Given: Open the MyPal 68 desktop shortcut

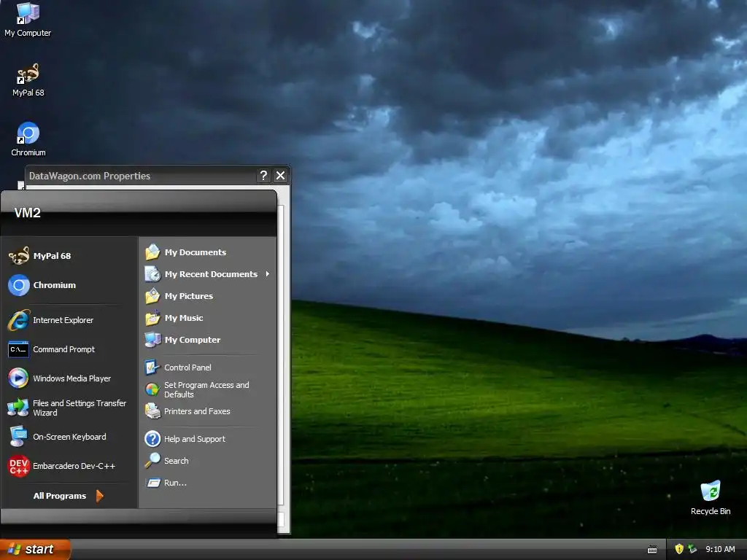Looking at the screenshot, I should [x=28, y=80].
